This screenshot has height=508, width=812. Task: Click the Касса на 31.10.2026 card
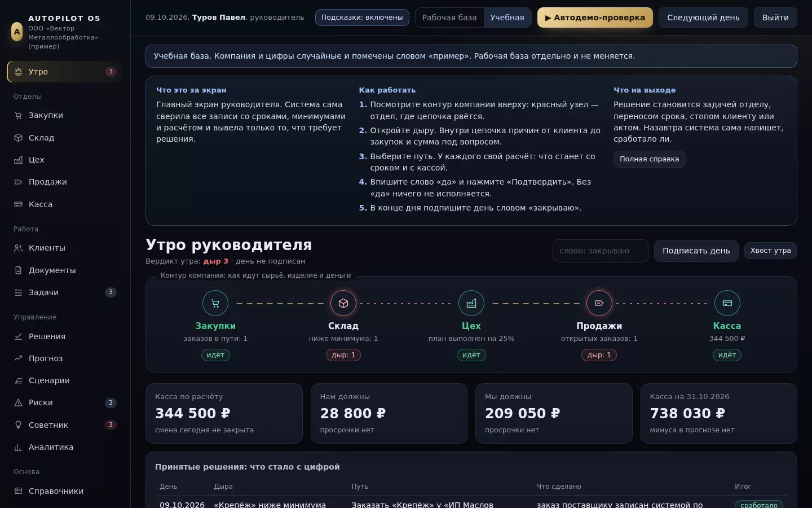719,413
